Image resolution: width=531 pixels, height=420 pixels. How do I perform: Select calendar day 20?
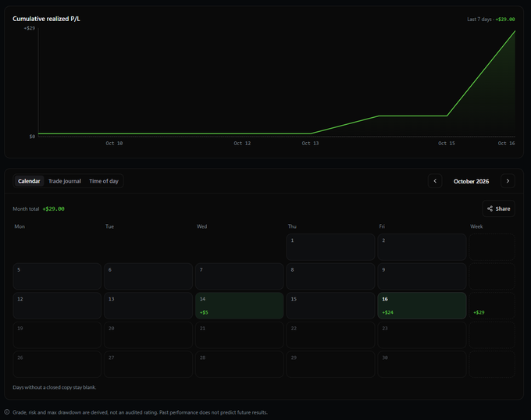148,335
